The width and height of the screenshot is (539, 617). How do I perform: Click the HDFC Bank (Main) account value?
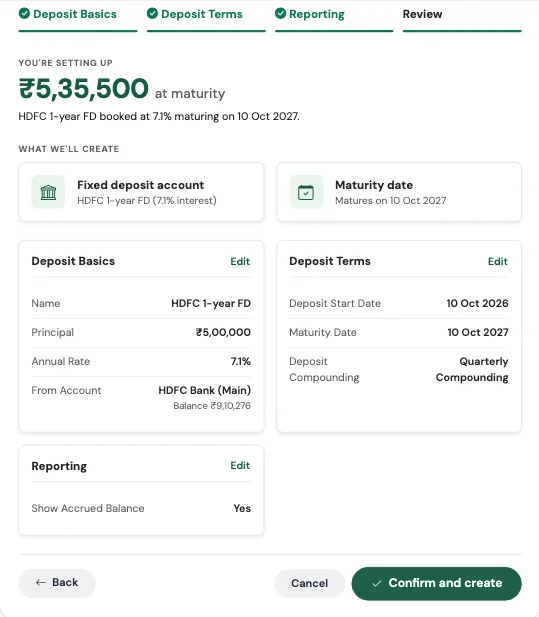(205, 390)
